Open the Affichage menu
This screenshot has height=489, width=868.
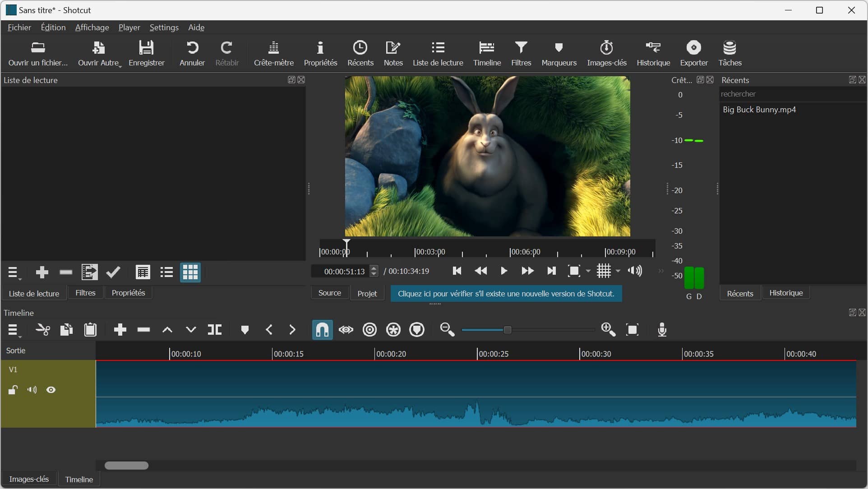pyautogui.click(x=92, y=28)
